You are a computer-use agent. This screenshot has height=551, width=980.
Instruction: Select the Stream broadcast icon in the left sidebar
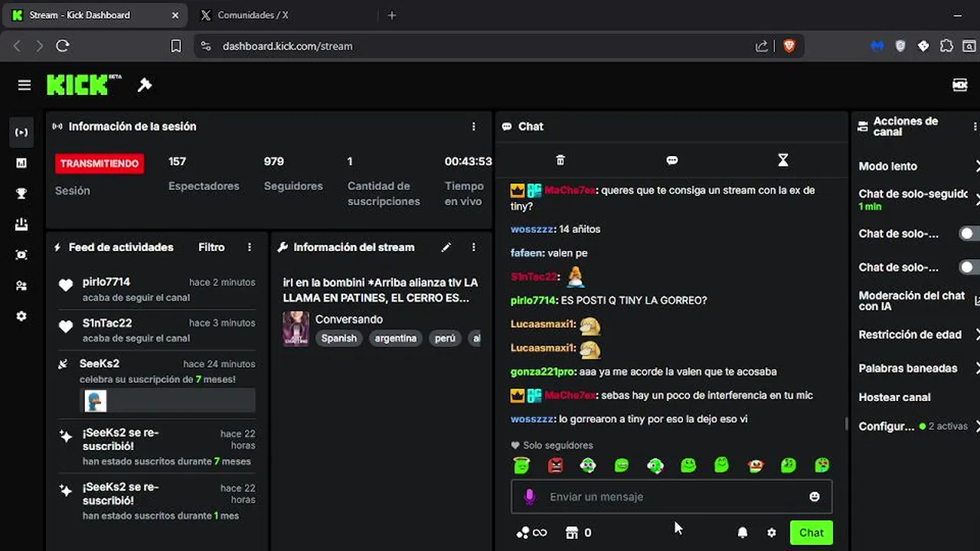(x=21, y=132)
